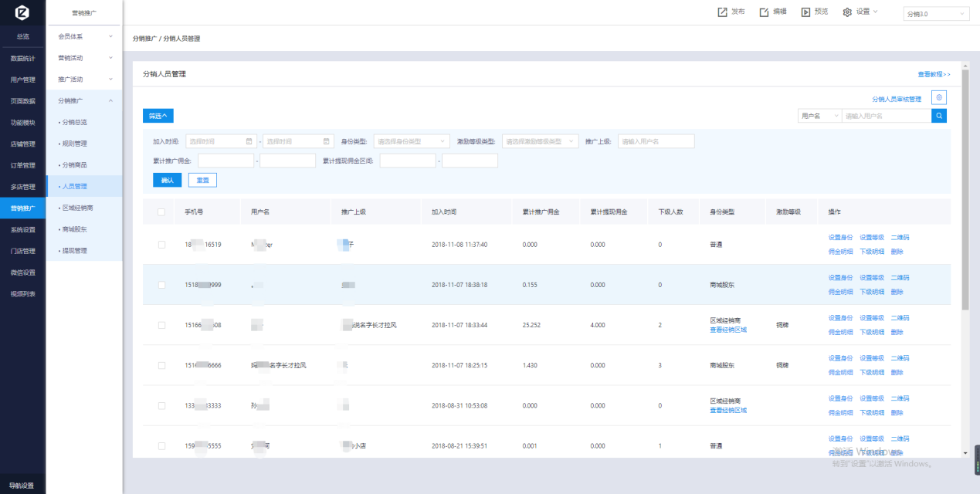Select checkbox for row joined 2018-11-07 18:33:44
This screenshot has width=980, height=494.
[161, 325]
